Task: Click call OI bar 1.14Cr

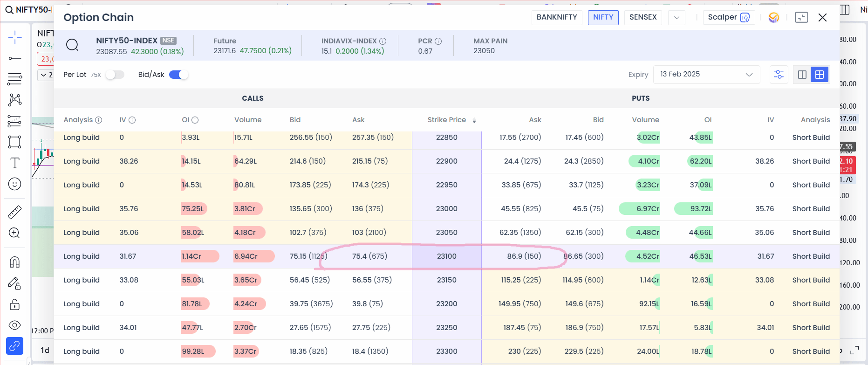Action: [200, 256]
